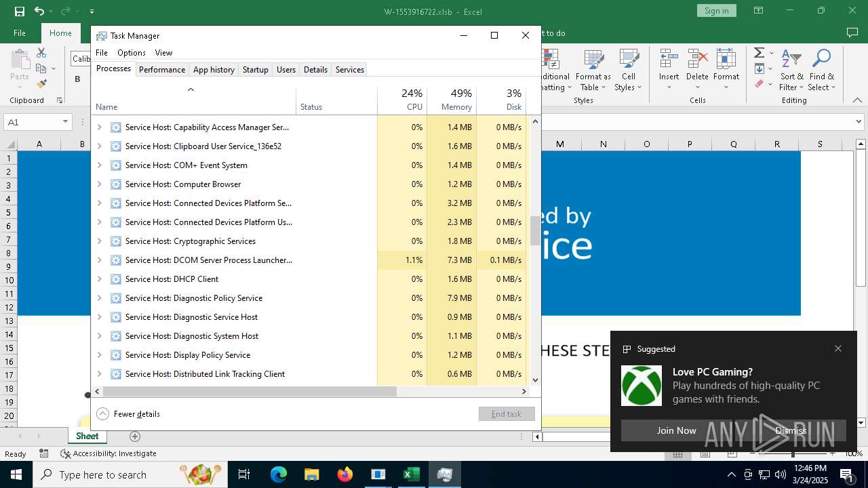Click the Find & Select magnifier icon
This screenshot has width=868, height=488.
click(x=821, y=59)
